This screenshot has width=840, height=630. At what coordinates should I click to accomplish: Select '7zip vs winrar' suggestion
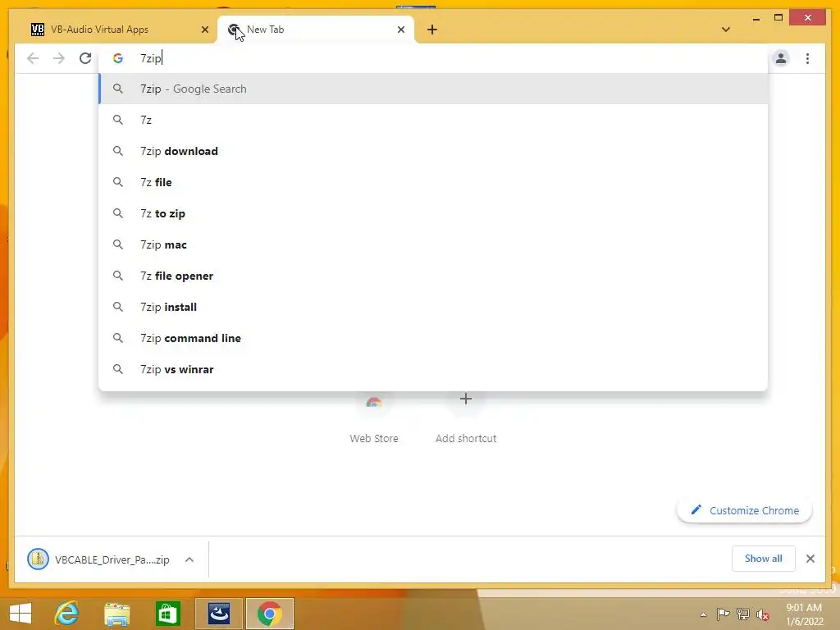click(433, 369)
